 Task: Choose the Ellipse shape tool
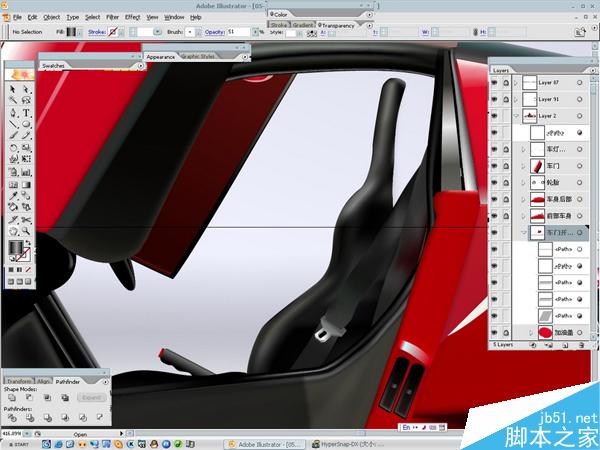pyautogui.click(x=26, y=124)
